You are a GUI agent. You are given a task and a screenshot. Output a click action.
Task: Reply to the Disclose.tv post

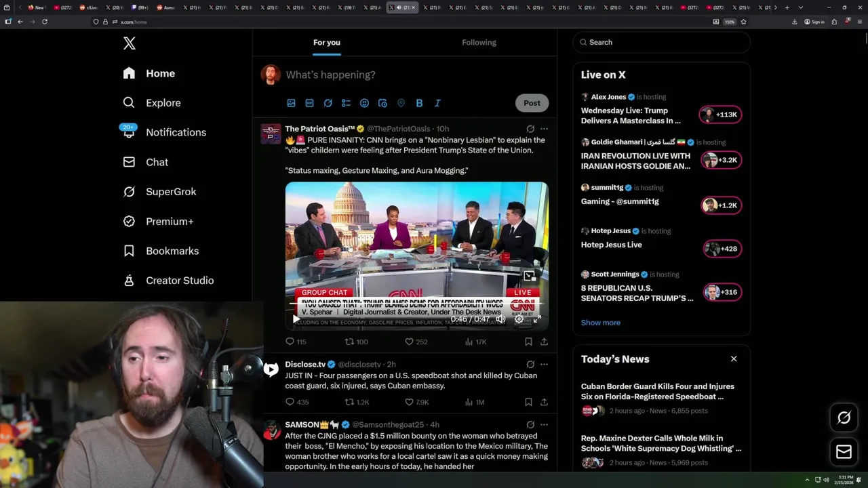pos(297,402)
